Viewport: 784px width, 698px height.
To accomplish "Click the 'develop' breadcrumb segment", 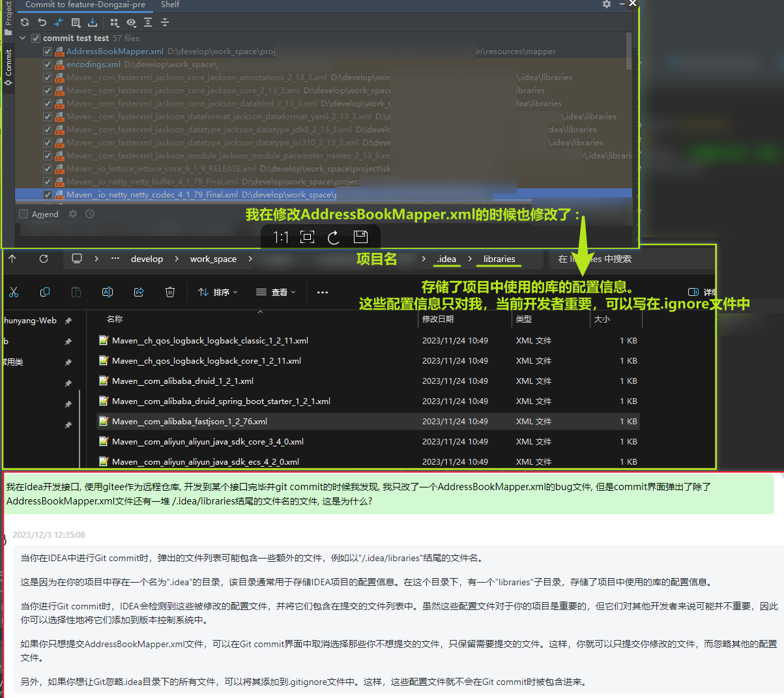I will coord(147,259).
